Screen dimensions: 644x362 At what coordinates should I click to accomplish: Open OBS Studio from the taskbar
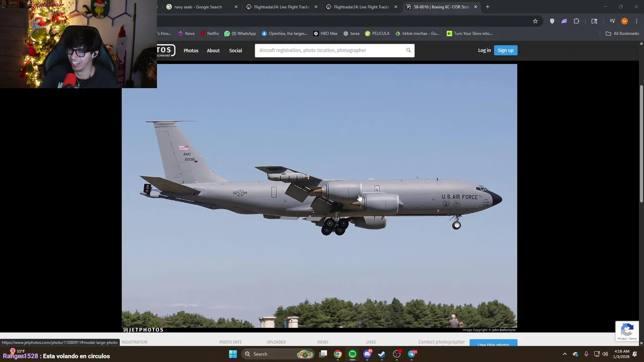tap(397, 354)
